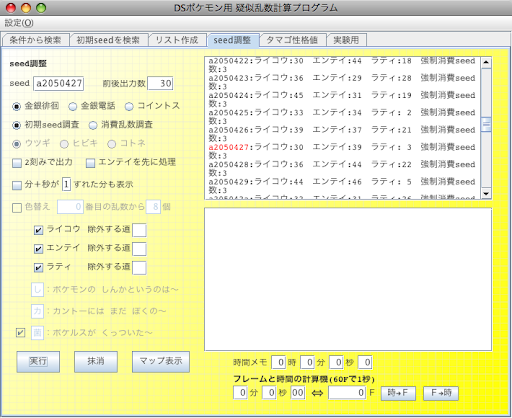The image size is (512, 418).
Task: Switch to 初期seedを検索 tab
Action: pyautogui.click(x=108, y=40)
